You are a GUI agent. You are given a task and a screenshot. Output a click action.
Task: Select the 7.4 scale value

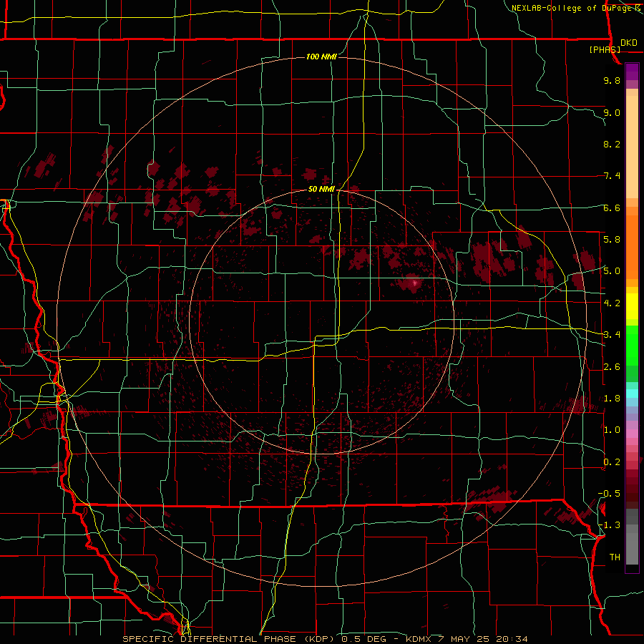coord(612,176)
